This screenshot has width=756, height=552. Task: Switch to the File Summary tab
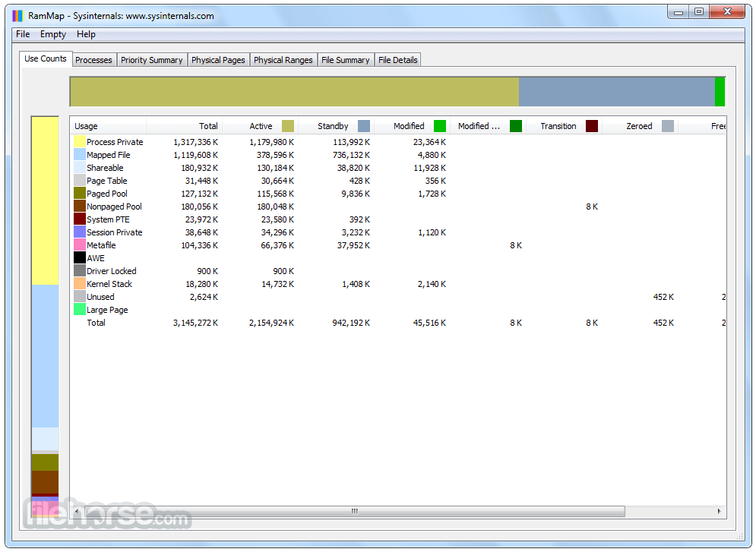[345, 60]
